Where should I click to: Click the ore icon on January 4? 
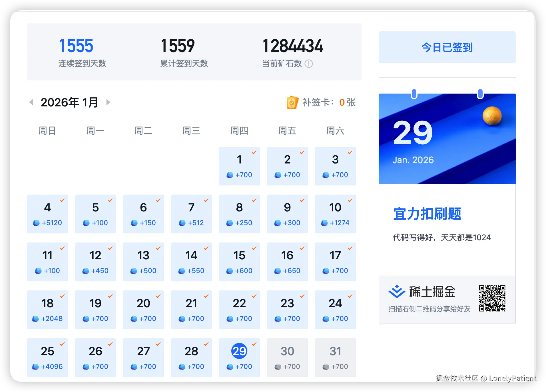coord(36,223)
